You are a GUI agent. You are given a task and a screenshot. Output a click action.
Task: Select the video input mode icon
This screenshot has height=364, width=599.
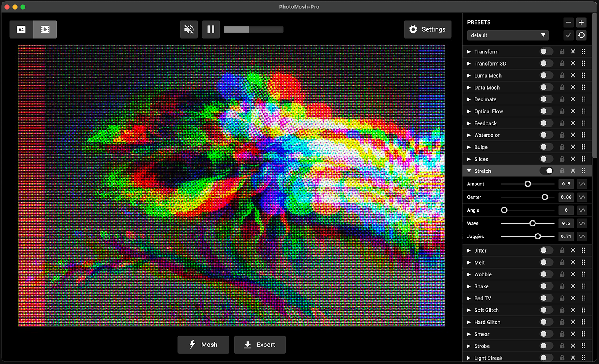point(45,29)
